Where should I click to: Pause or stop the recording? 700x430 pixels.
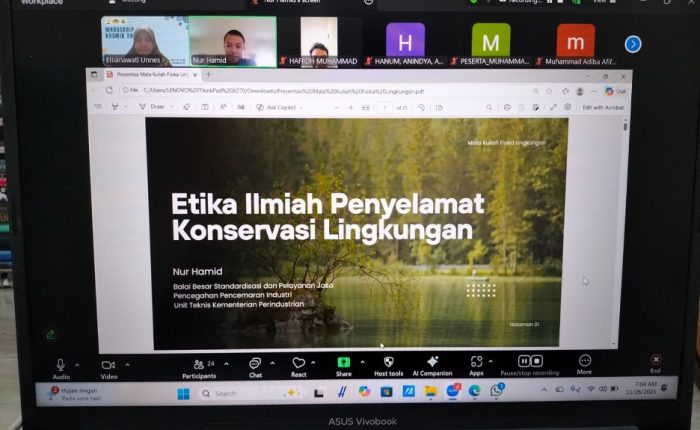(529, 362)
